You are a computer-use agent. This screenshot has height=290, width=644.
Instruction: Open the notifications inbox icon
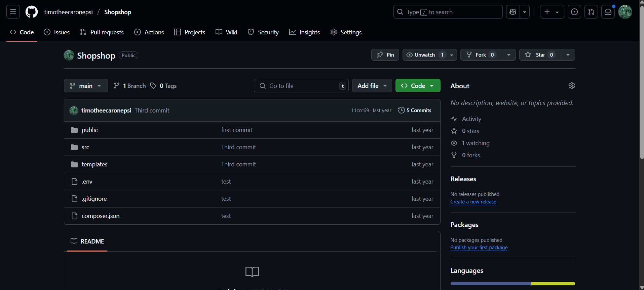coord(608,12)
